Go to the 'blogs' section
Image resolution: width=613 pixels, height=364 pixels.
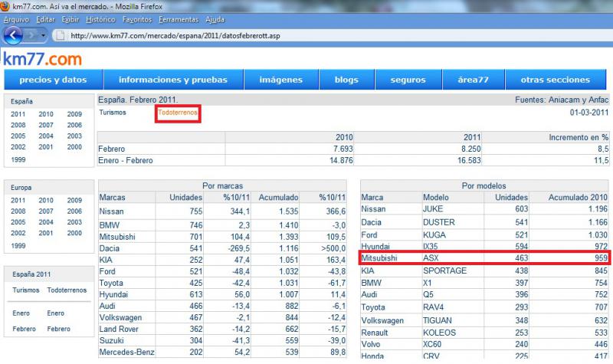coord(346,80)
